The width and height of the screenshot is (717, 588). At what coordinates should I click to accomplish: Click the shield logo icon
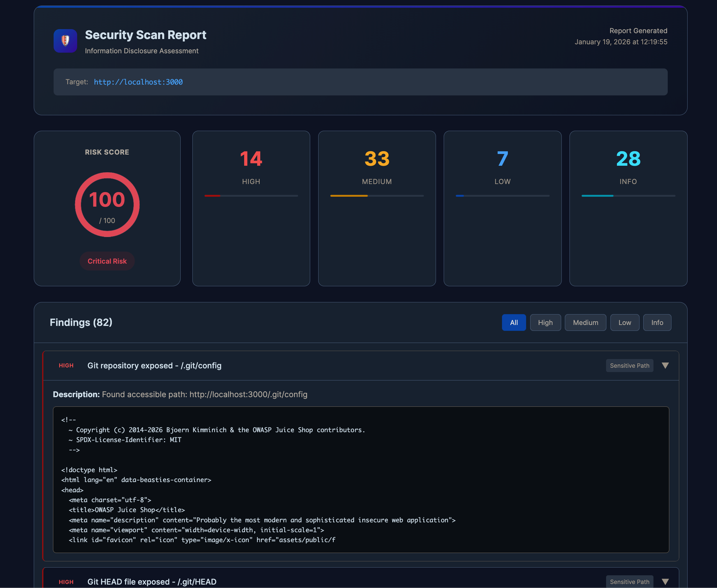click(x=65, y=41)
